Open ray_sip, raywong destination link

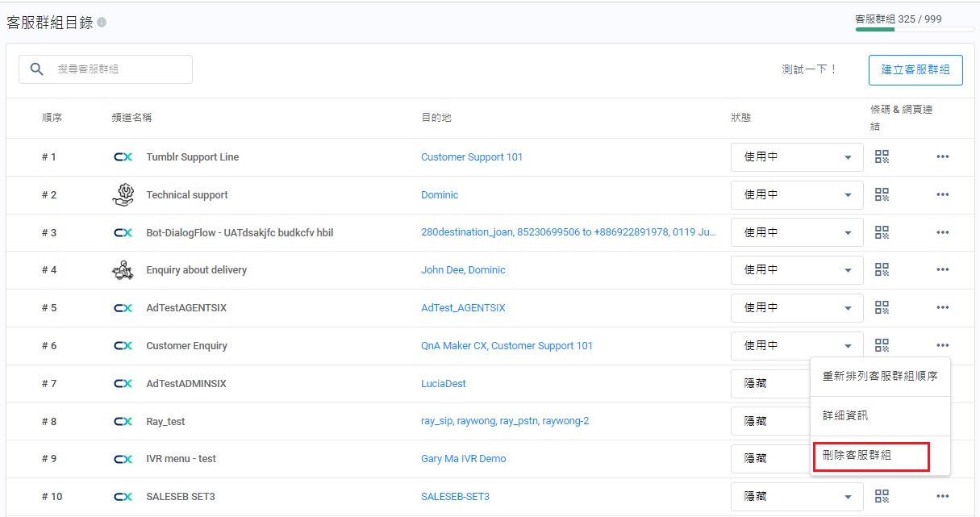(x=505, y=421)
